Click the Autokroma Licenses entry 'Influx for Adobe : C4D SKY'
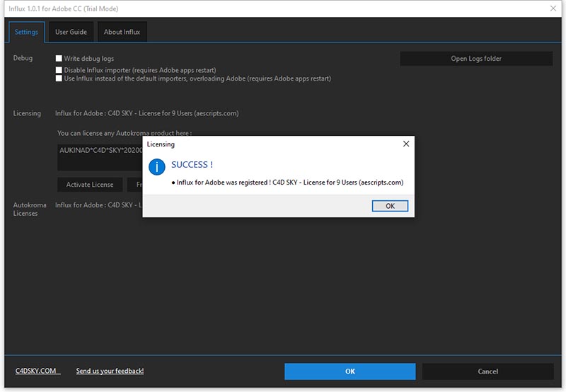The image size is (566, 392). [x=98, y=205]
